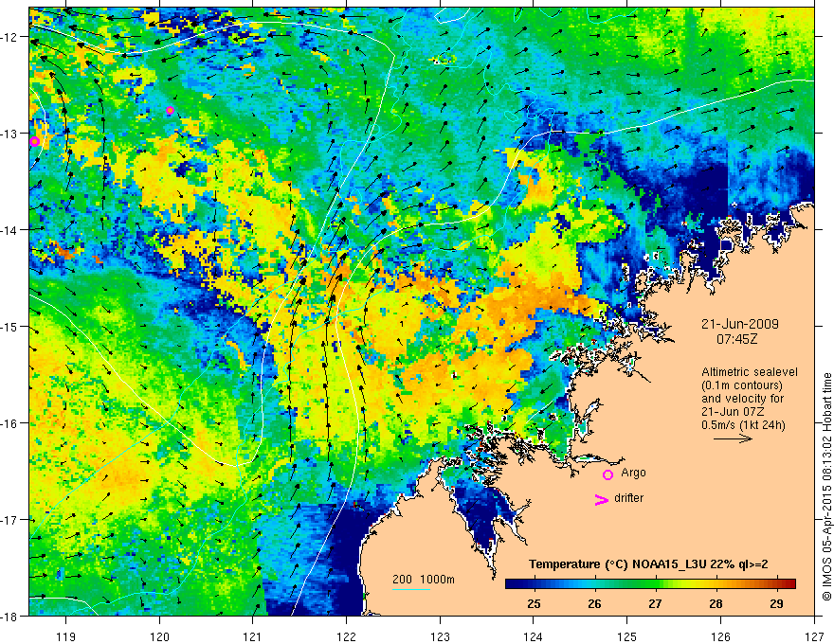Click the longitude axis label 127
The image size is (834, 644).
tap(814, 636)
